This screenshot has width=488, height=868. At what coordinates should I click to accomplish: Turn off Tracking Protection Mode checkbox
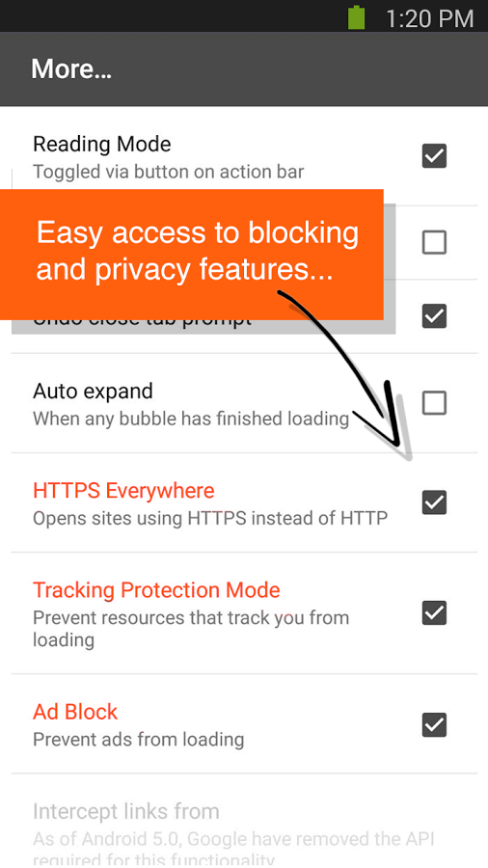[x=434, y=612]
